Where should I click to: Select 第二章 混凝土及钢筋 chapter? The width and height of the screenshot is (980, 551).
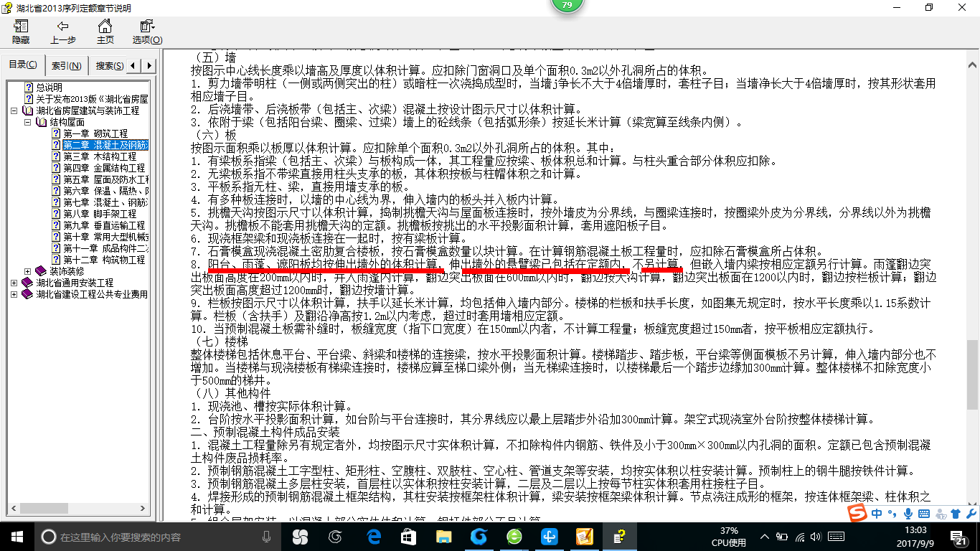[x=105, y=145]
